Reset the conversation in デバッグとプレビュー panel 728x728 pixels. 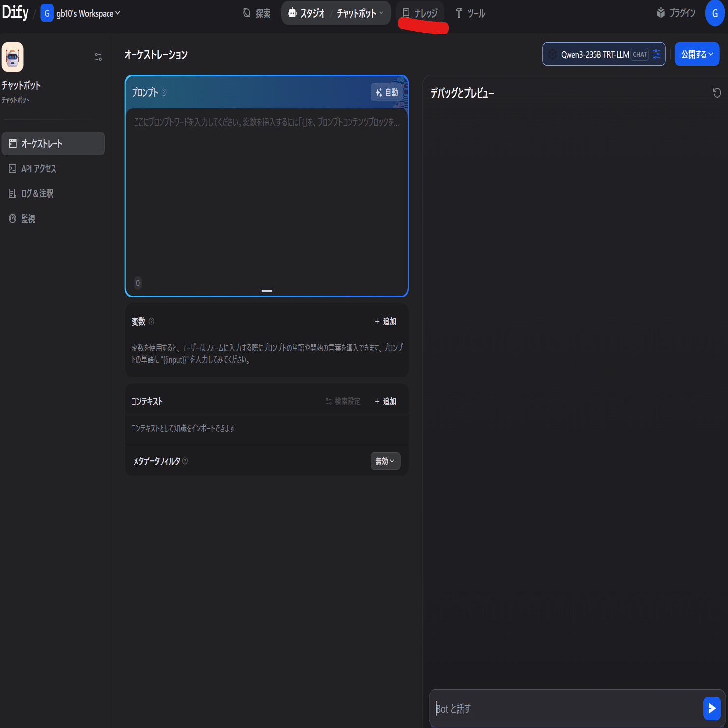tap(717, 92)
